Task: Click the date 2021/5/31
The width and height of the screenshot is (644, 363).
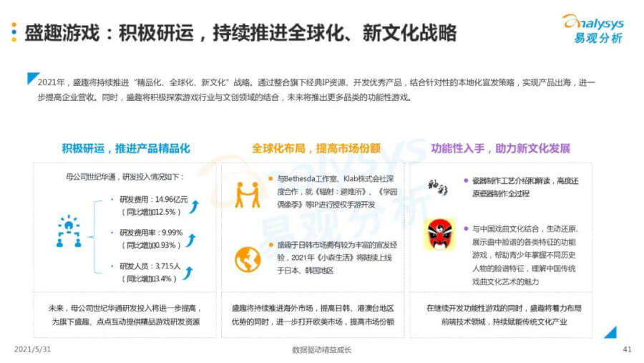Action: click(32, 349)
